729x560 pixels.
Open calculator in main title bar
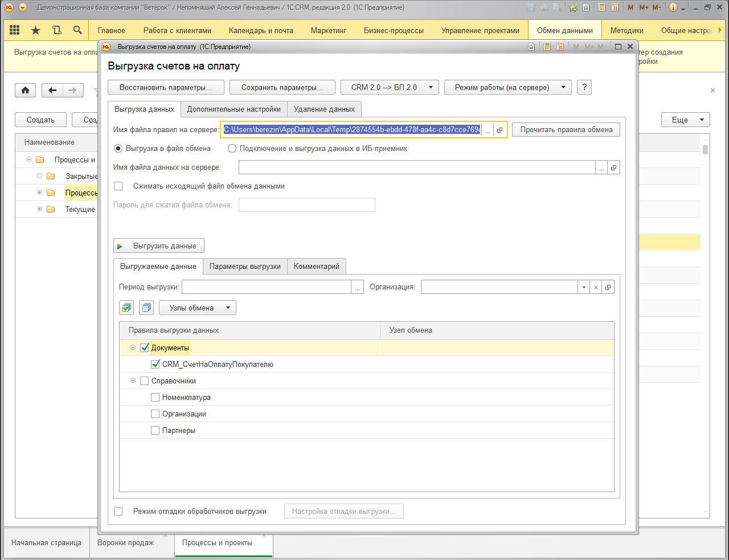tap(601, 7)
